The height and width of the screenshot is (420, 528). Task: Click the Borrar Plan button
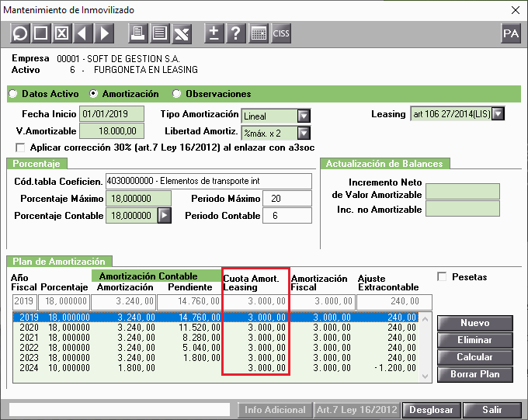click(475, 374)
